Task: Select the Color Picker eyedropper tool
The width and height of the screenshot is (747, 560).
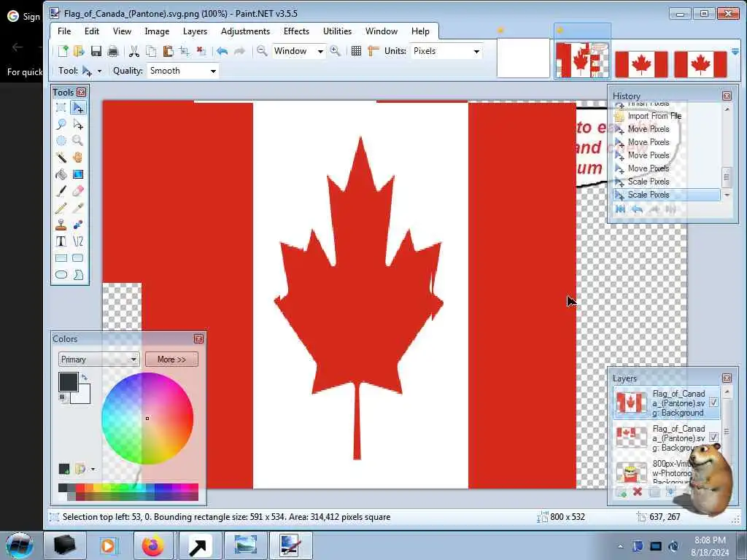Action: 78,208
